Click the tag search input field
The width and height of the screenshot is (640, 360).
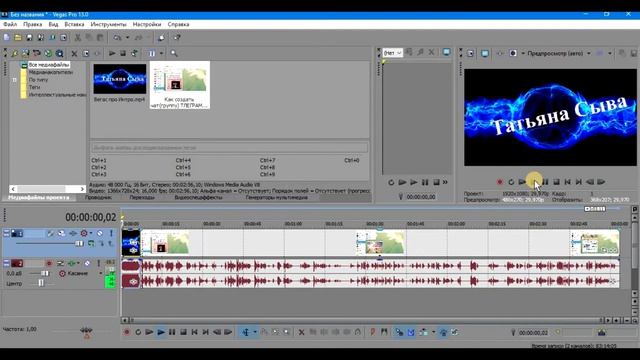coord(229,147)
